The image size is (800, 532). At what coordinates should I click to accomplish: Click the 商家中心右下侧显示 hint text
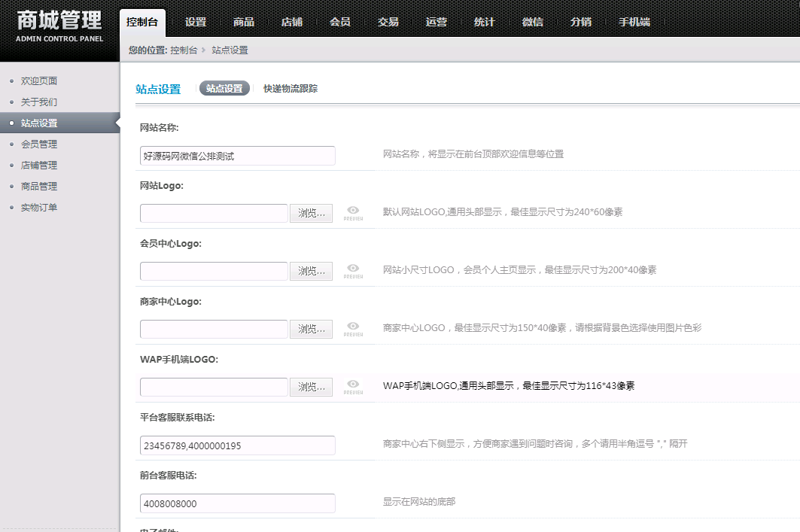point(535,444)
